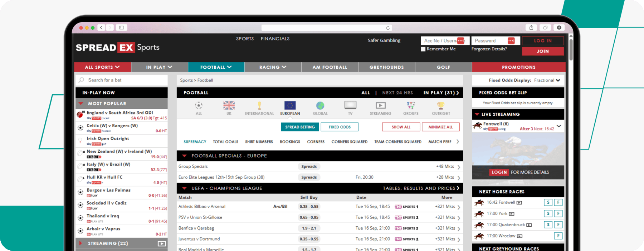Click the Show All button
This screenshot has width=644, height=251.
401,127
